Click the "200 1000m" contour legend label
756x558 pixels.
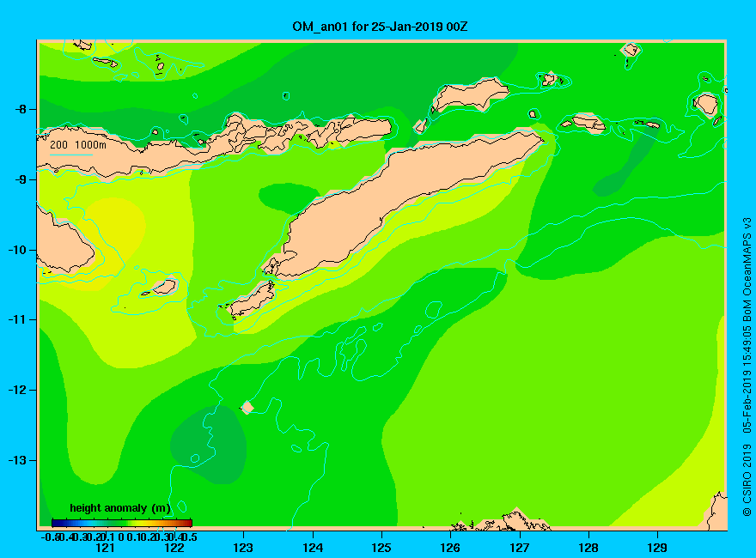[x=78, y=144]
